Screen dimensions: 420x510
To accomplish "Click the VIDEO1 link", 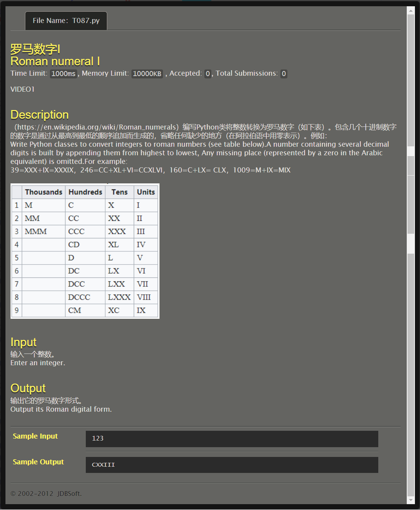I will click(22, 89).
